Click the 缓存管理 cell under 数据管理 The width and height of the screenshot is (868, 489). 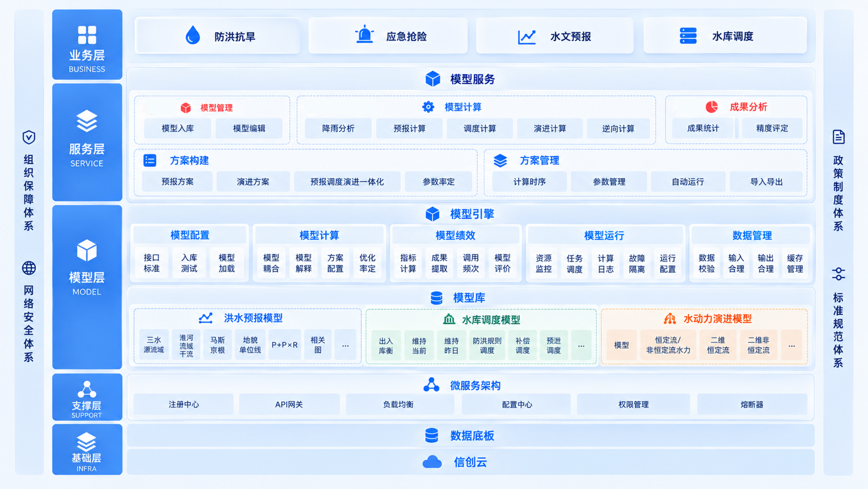795,263
